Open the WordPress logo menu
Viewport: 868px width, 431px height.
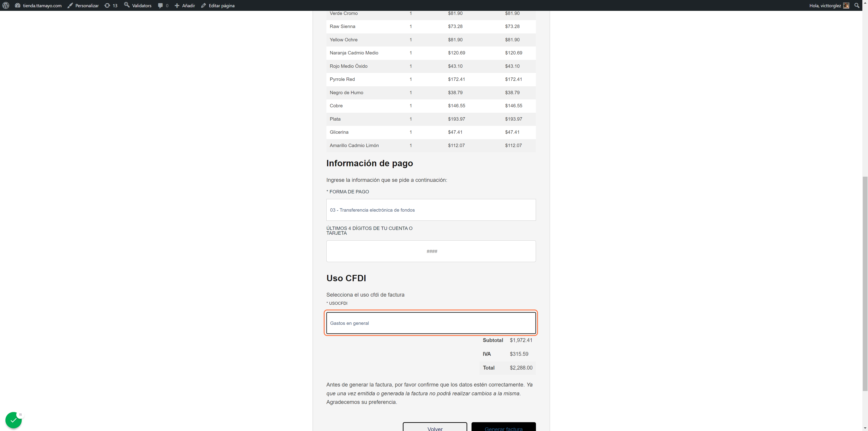click(6, 5)
